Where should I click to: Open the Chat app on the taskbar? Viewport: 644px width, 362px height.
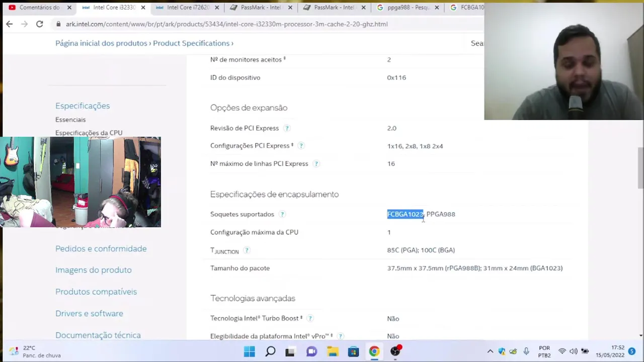coord(311,351)
